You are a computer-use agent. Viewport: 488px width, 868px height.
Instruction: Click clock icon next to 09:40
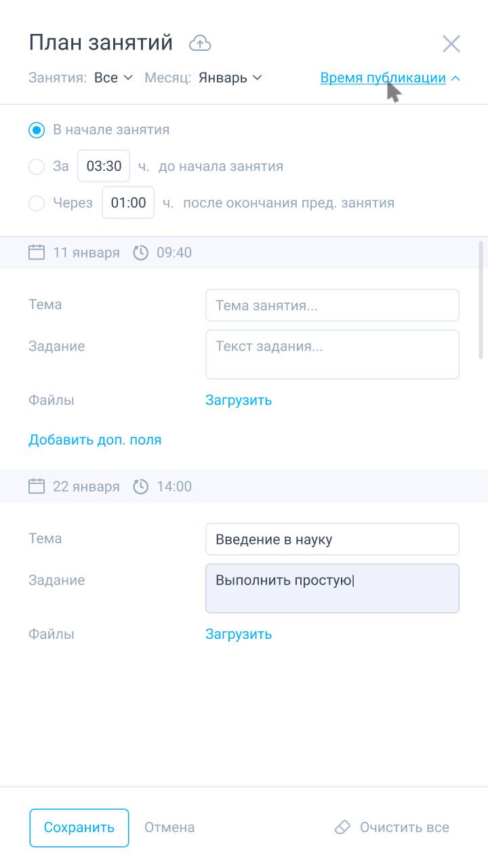point(140,253)
